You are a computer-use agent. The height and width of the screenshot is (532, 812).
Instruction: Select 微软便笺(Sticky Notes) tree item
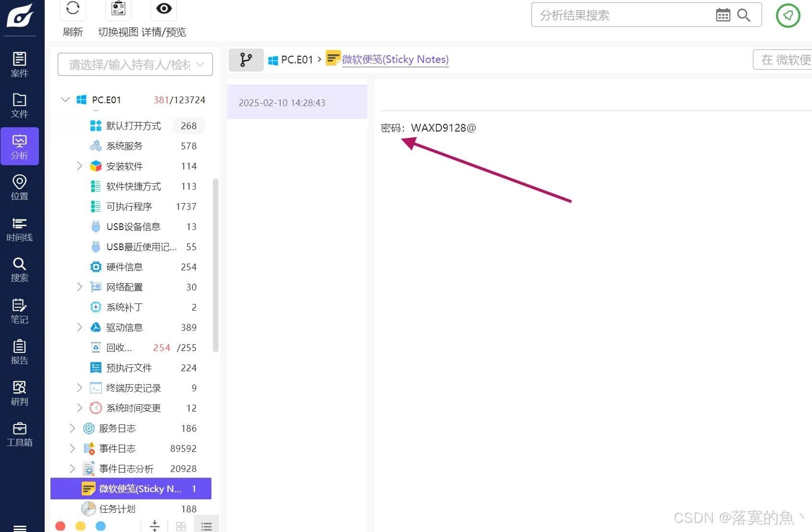pos(131,489)
